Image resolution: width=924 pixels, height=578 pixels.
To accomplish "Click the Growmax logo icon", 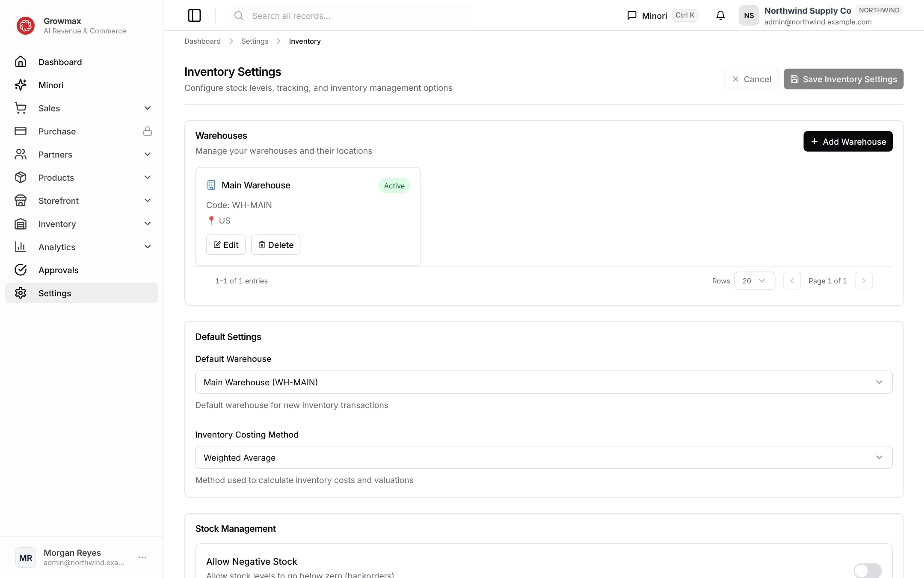I will 26,26.
